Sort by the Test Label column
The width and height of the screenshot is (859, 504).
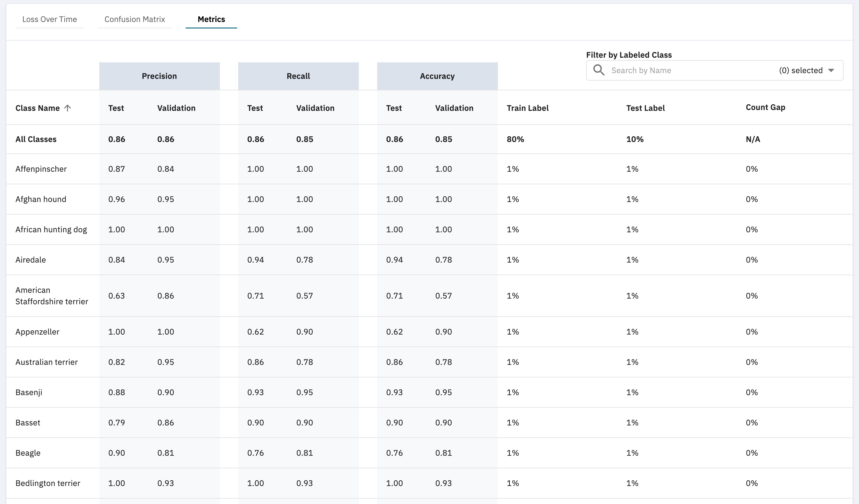(645, 108)
